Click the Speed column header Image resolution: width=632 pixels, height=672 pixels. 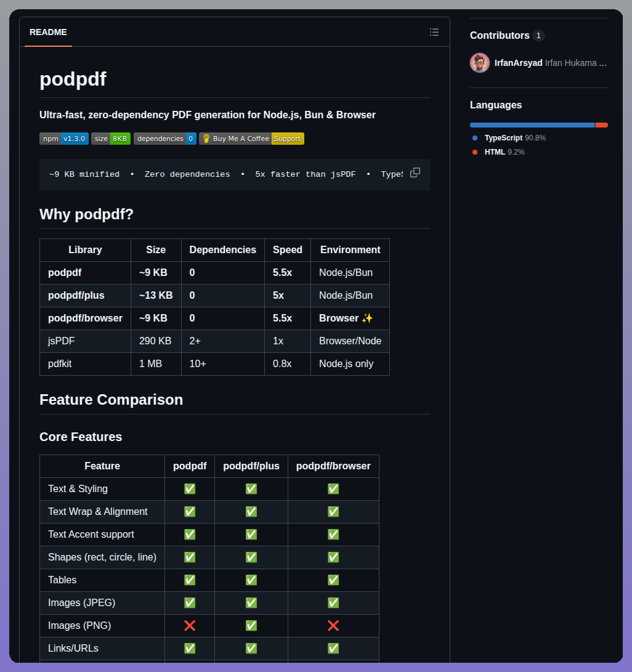[288, 250]
